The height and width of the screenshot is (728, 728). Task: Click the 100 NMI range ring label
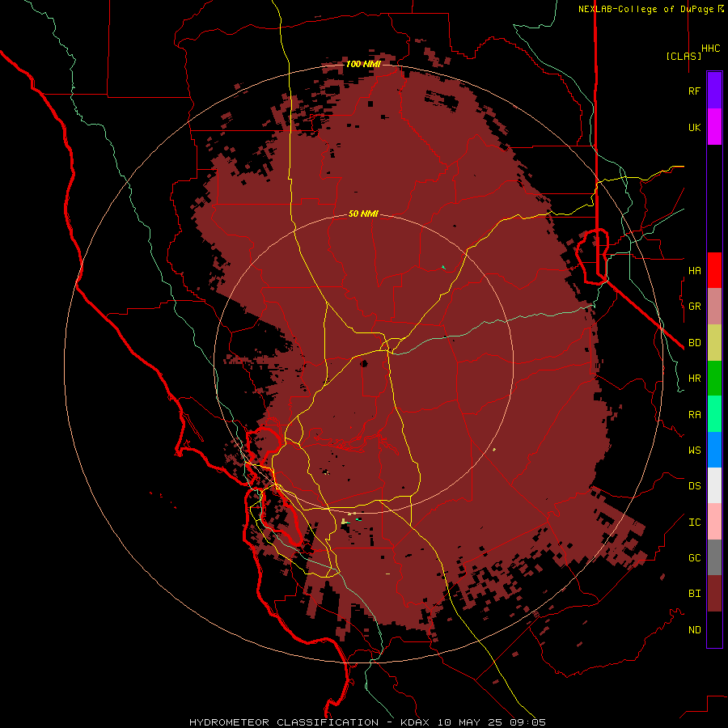[x=363, y=64]
